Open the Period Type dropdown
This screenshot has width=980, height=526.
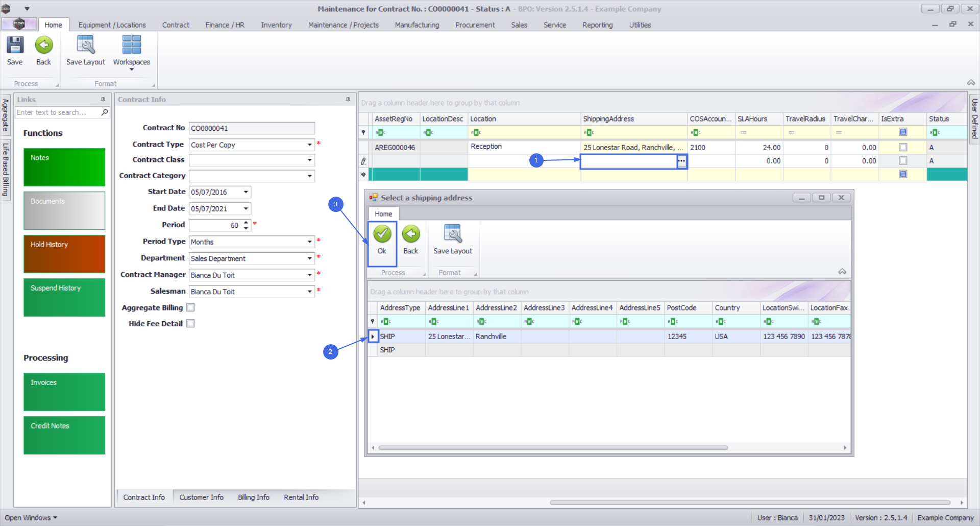(x=309, y=242)
